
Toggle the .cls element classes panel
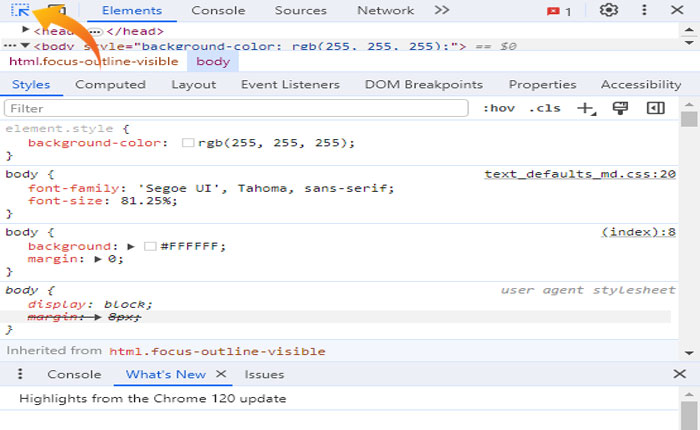(x=545, y=108)
